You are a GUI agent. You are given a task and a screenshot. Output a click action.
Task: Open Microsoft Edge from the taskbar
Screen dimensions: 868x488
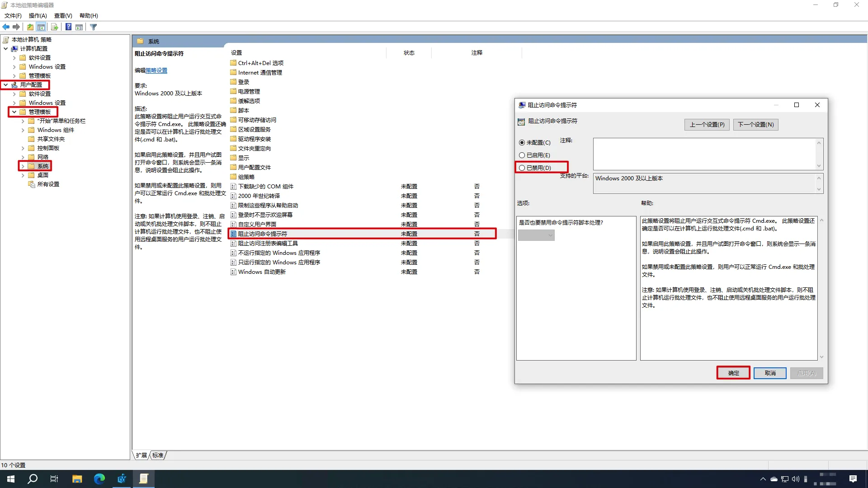click(99, 479)
